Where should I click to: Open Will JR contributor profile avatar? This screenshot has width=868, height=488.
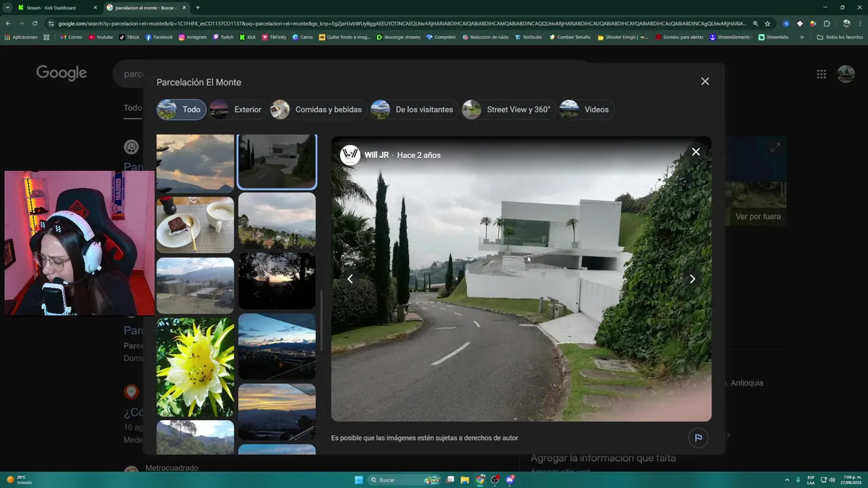coord(350,155)
